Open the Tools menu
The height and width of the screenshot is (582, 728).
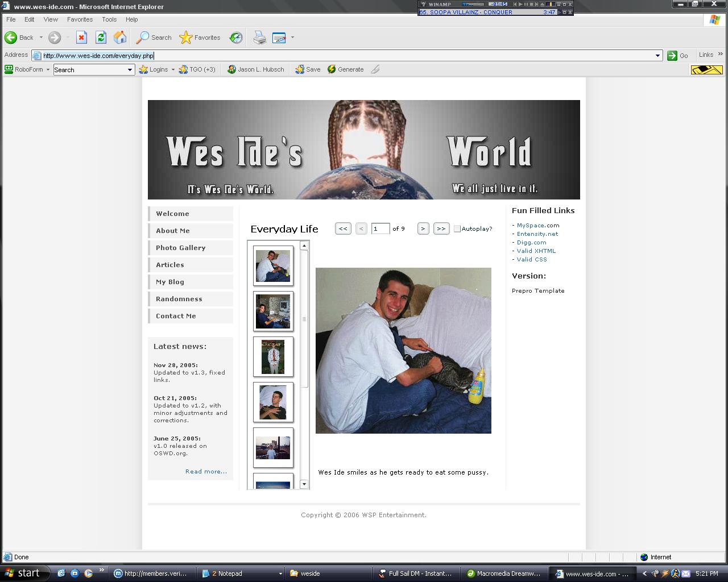click(109, 19)
